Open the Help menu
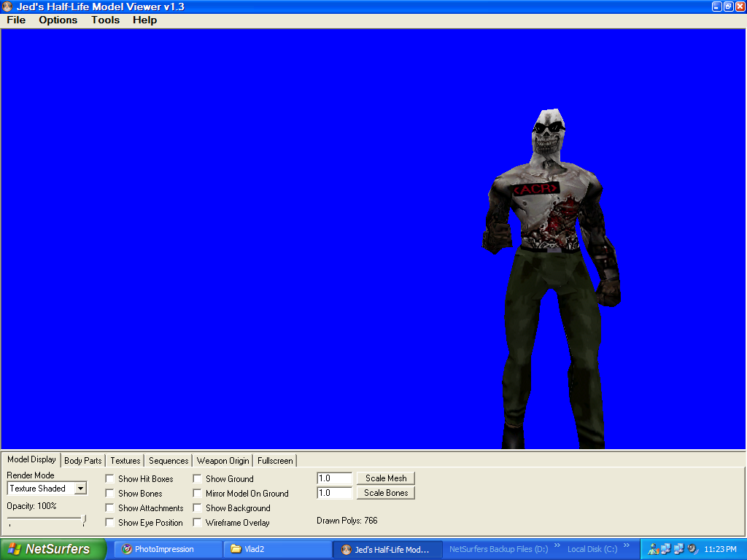This screenshot has height=560, width=747. pyautogui.click(x=145, y=20)
